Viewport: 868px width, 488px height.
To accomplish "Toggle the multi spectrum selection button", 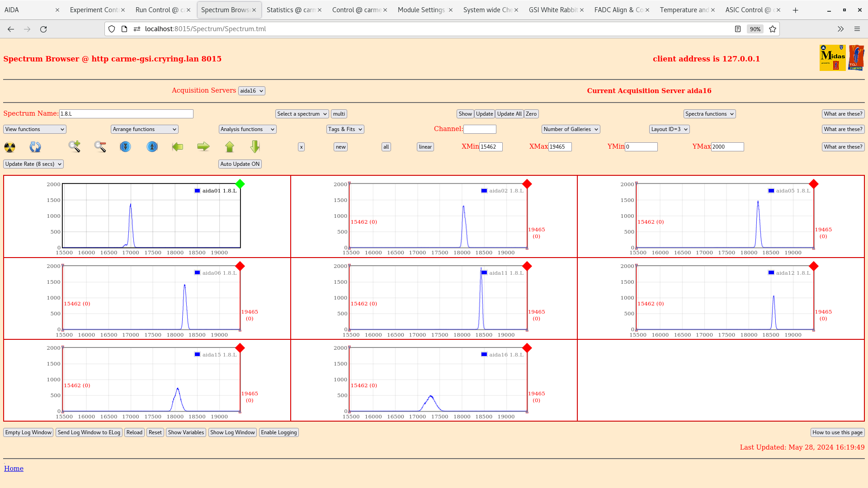I will 339,113.
